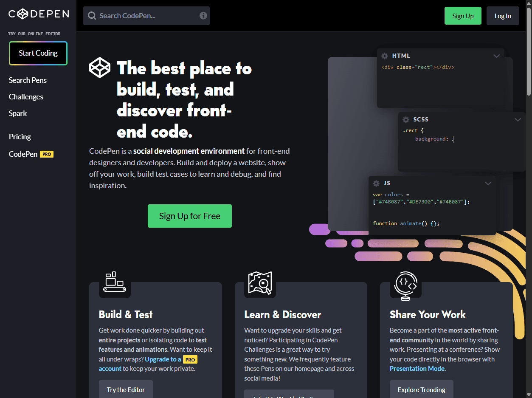Open CodePen PRO in the sidebar
Screen dimensions: 532x398
(x=31, y=154)
